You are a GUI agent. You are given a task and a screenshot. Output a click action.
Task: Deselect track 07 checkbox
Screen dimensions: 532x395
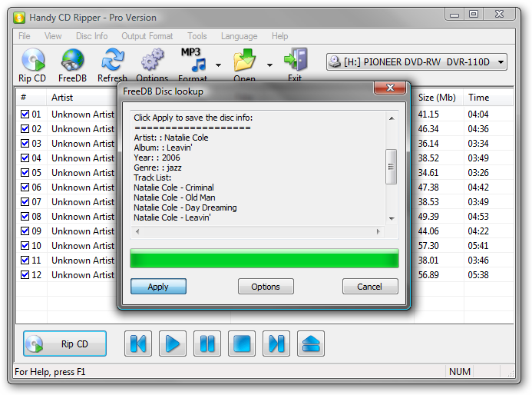[x=25, y=202]
